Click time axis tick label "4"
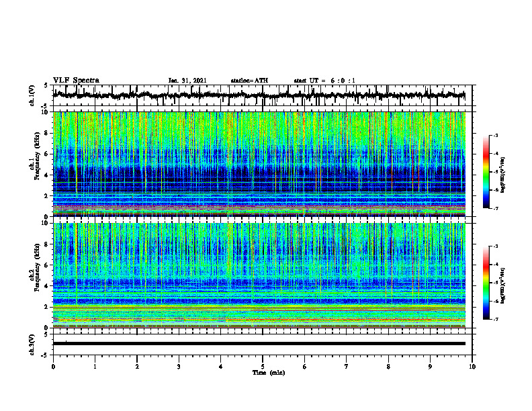 [x=221, y=367]
